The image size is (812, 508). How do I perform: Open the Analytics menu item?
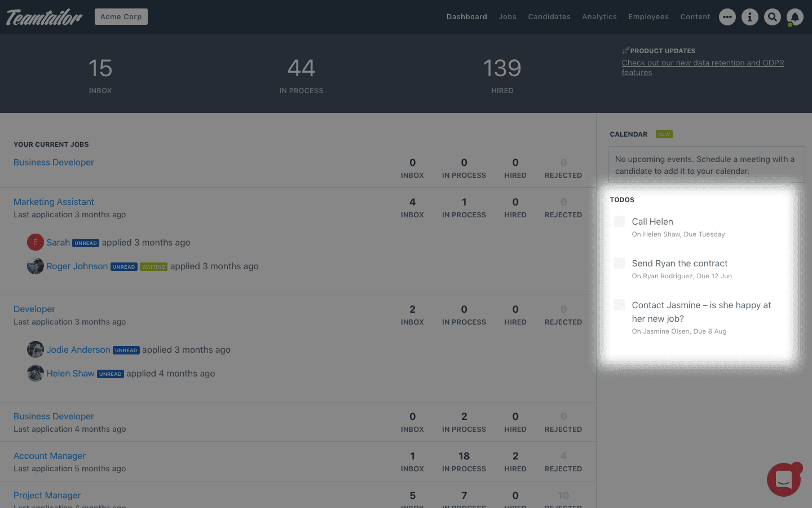click(599, 17)
